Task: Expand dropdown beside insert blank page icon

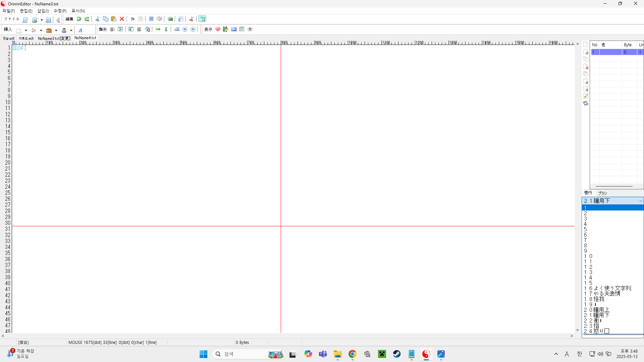Action: click(x=26, y=31)
